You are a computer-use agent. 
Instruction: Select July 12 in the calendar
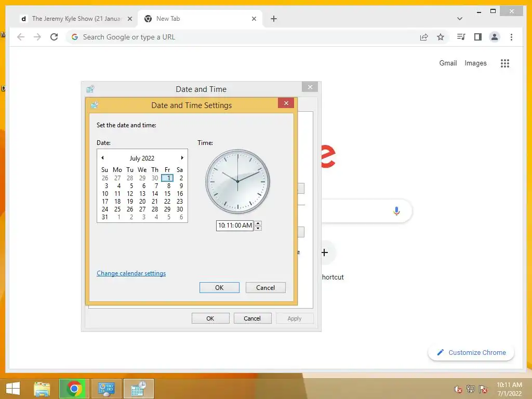[130, 193]
